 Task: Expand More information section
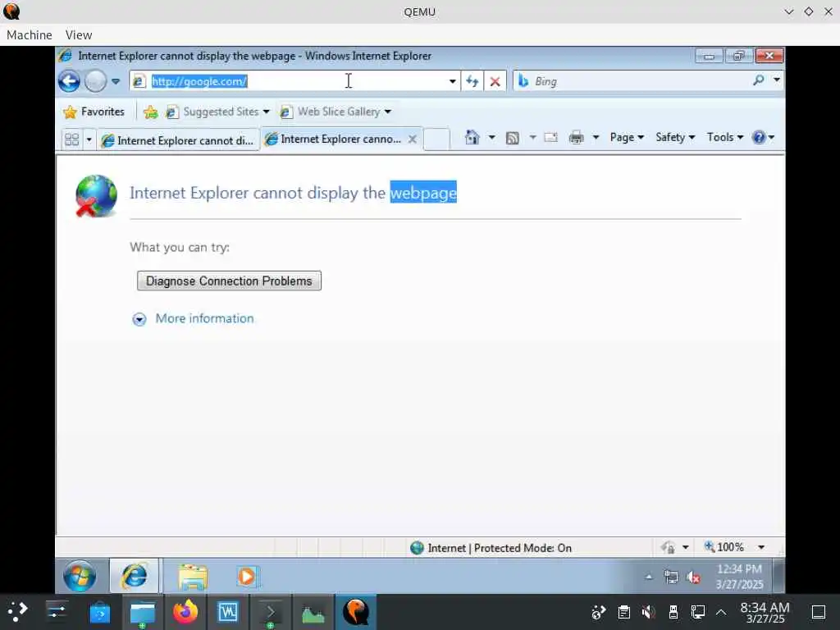pyautogui.click(x=139, y=319)
